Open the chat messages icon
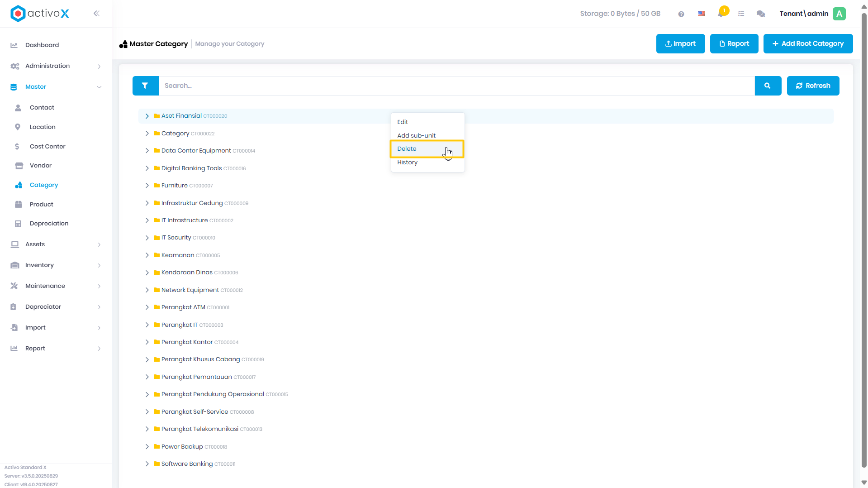Screen dimensions: 868x488 761,14
